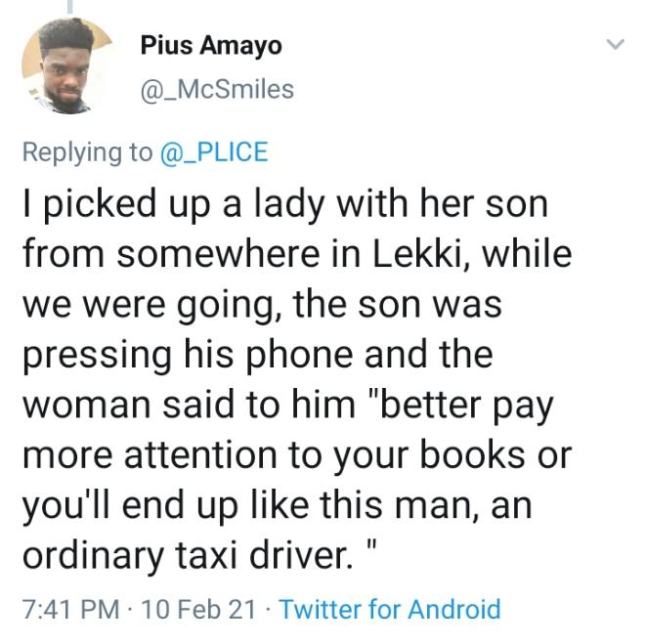
Task: Open the tweet options chevron menu
Action: tap(614, 45)
